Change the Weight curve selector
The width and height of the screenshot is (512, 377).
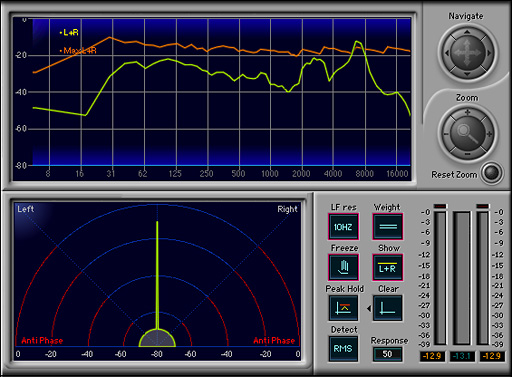click(388, 227)
